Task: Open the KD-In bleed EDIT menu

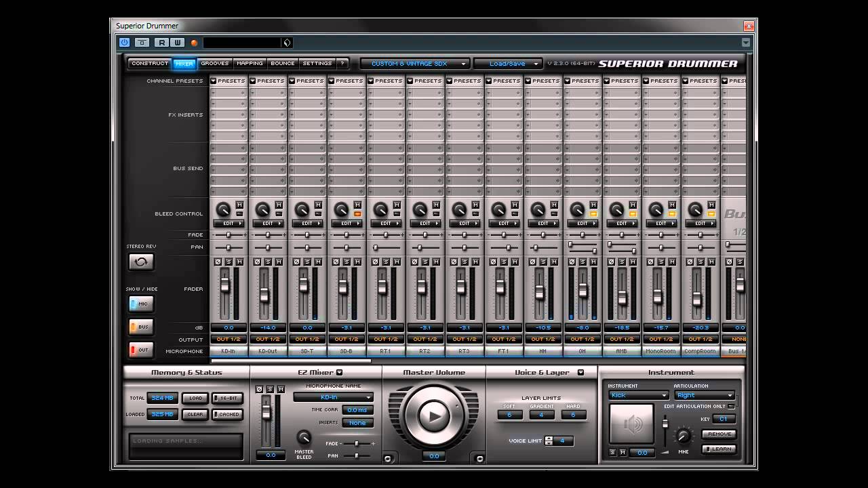Action: (229, 224)
